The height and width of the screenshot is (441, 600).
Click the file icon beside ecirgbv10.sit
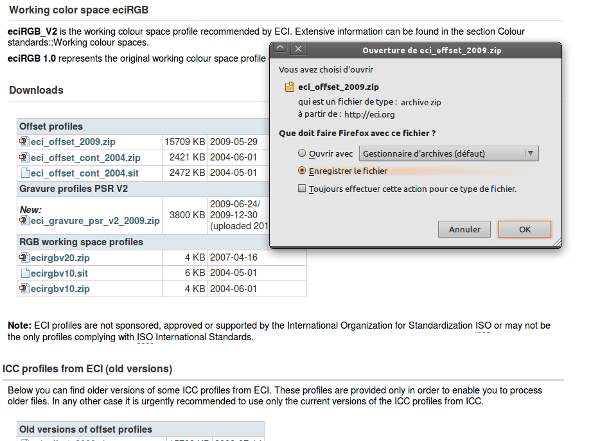(25, 273)
